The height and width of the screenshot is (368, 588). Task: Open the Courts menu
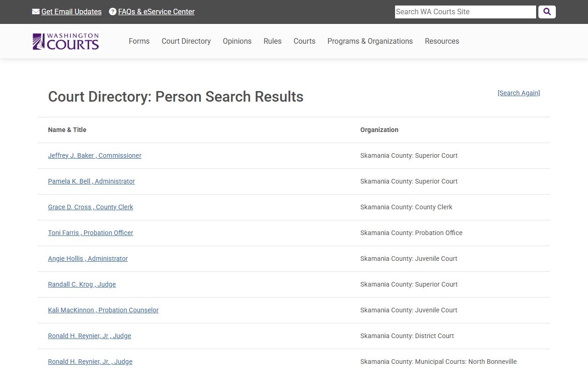click(305, 41)
